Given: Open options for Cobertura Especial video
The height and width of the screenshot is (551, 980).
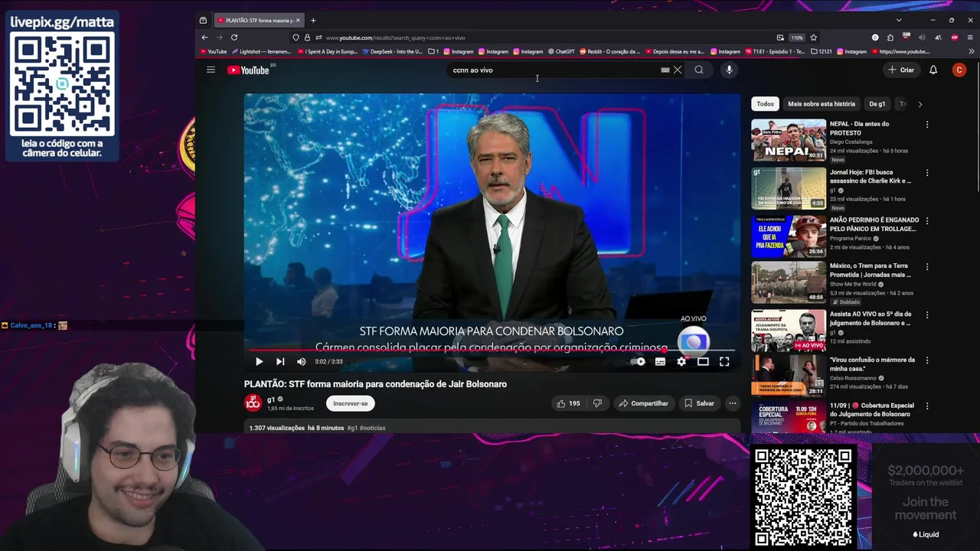Looking at the screenshot, I should (927, 406).
